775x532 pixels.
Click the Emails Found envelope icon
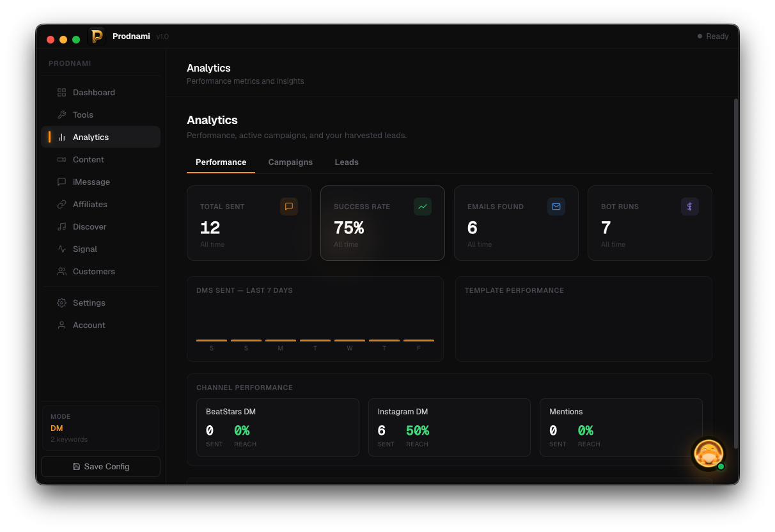[556, 207]
